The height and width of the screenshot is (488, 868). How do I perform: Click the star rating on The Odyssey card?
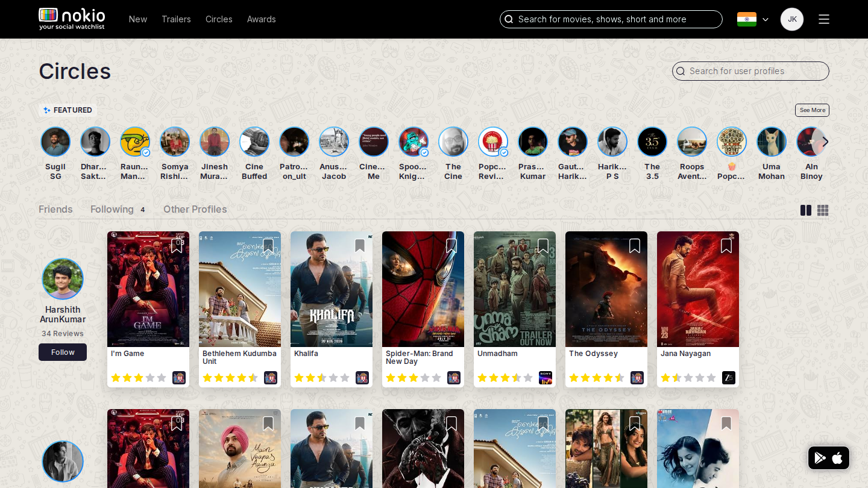point(597,378)
